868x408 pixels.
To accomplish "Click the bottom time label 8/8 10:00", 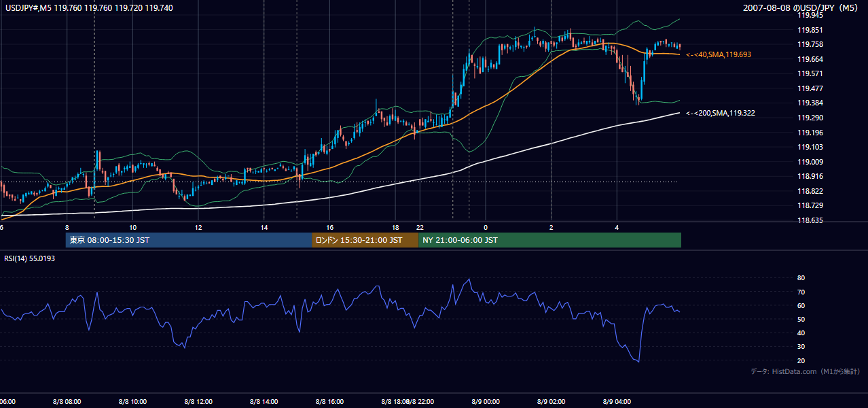I will 132,402.
